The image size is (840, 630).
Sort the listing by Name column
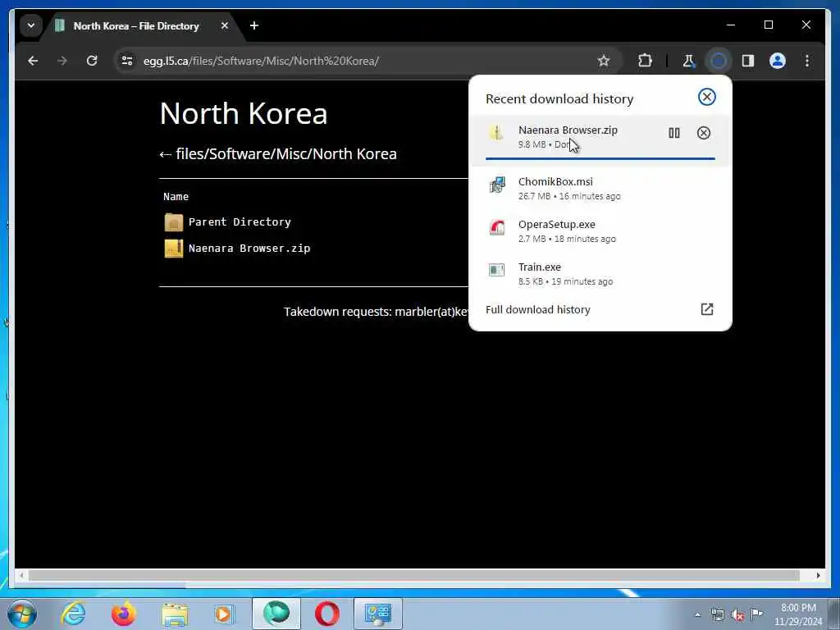pos(176,197)
